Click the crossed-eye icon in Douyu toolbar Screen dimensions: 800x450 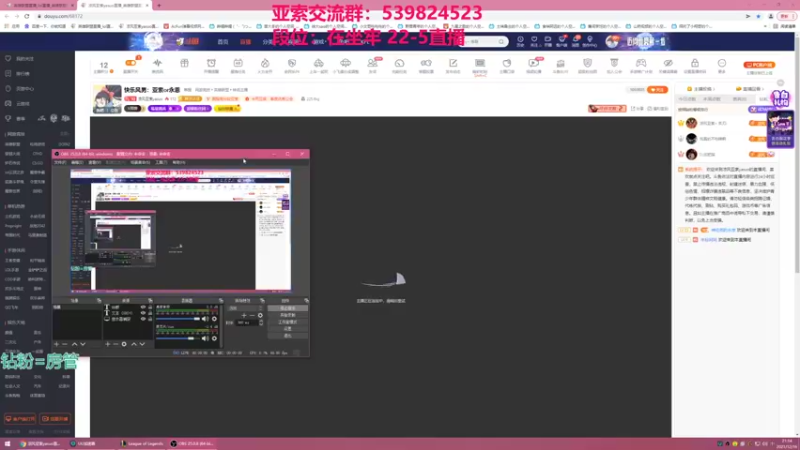click(x=668, y=64)
